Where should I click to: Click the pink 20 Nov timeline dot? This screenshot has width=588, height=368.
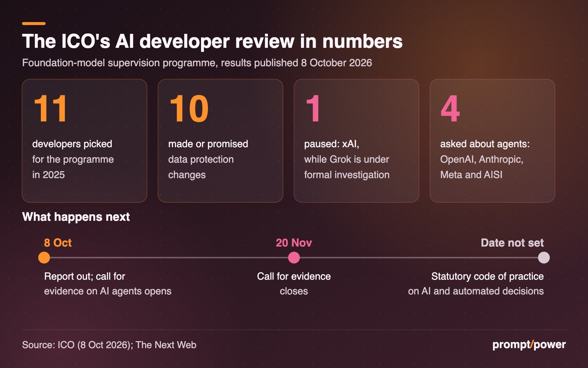(294, 258)
